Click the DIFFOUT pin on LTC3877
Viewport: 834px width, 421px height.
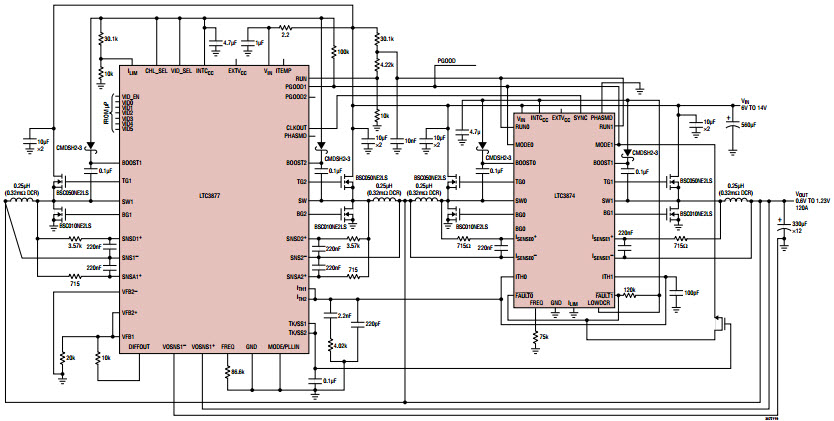pyautogui.click(x=137, y=346)
